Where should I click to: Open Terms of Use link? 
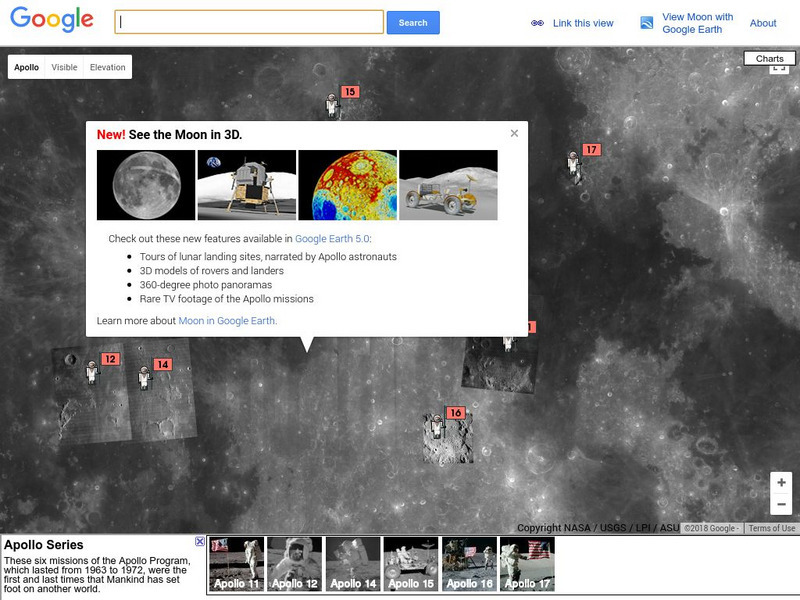(771, 528)
